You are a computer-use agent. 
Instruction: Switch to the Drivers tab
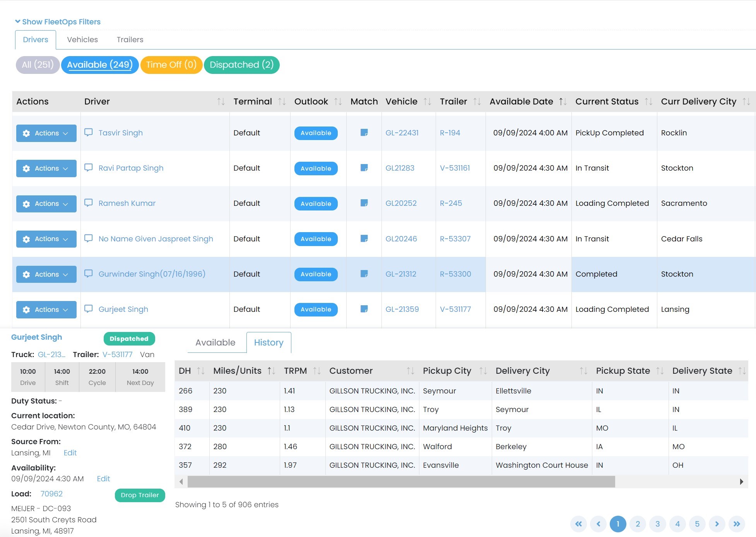[36, 40]
